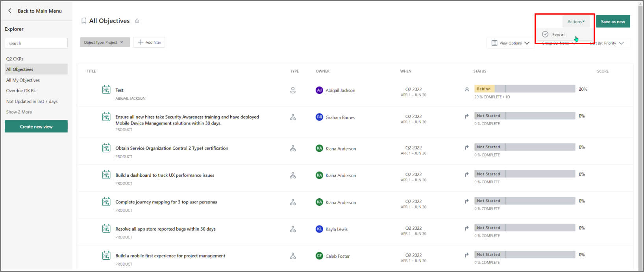Open All My Objectives view
The height and width of the screenshot is (272, 644).
tap(23, 80)
